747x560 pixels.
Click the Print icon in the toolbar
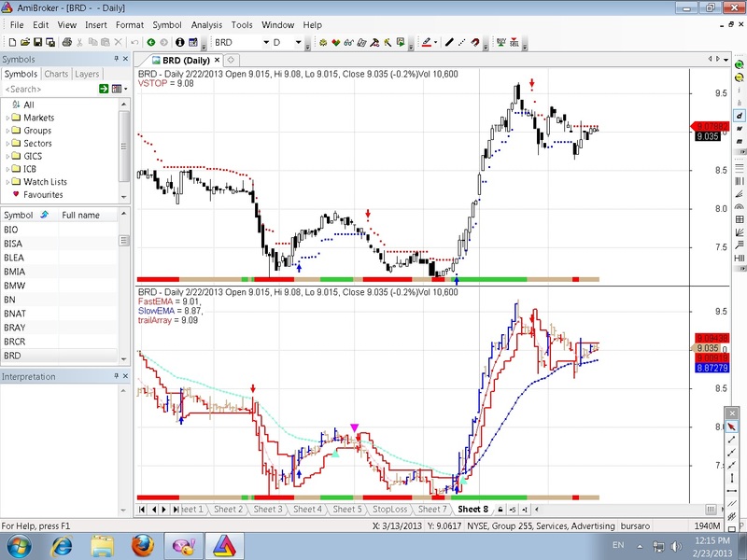(x=66, y=42)
